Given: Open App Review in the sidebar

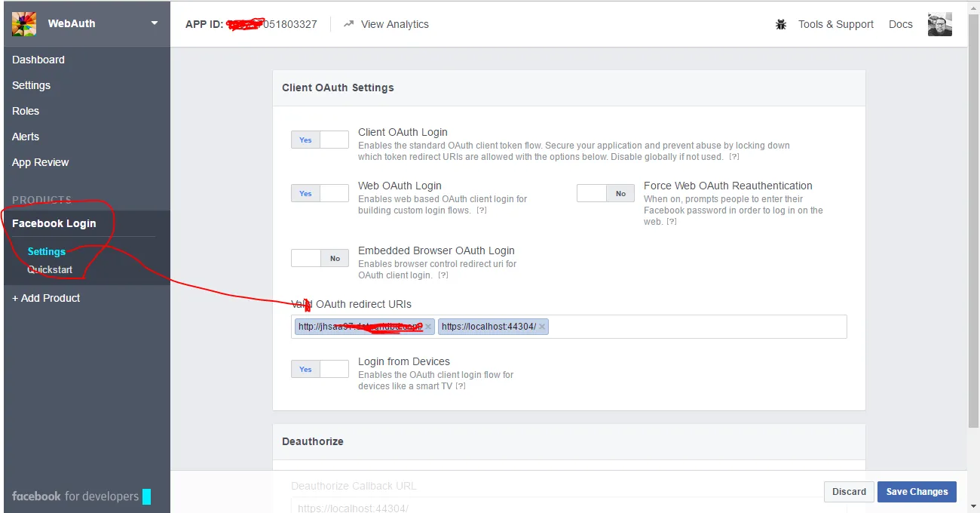Looking at the screenshot, I should tap(40, 162).
